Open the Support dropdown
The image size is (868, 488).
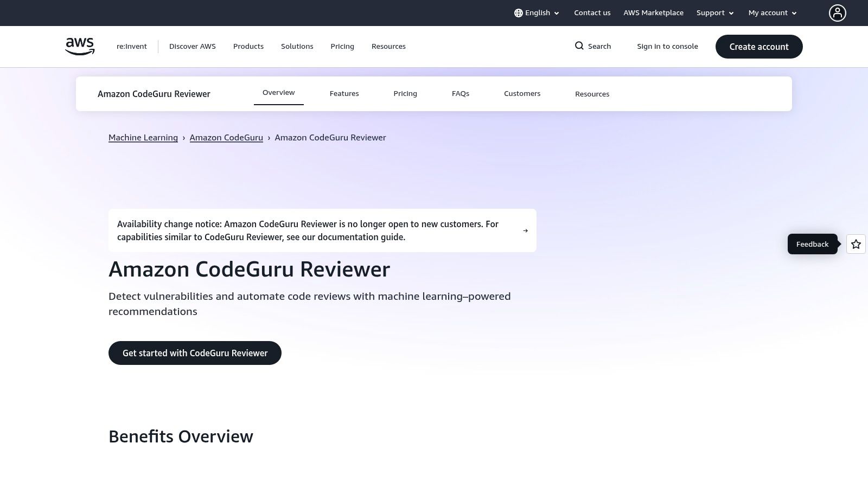pos(714,12)
